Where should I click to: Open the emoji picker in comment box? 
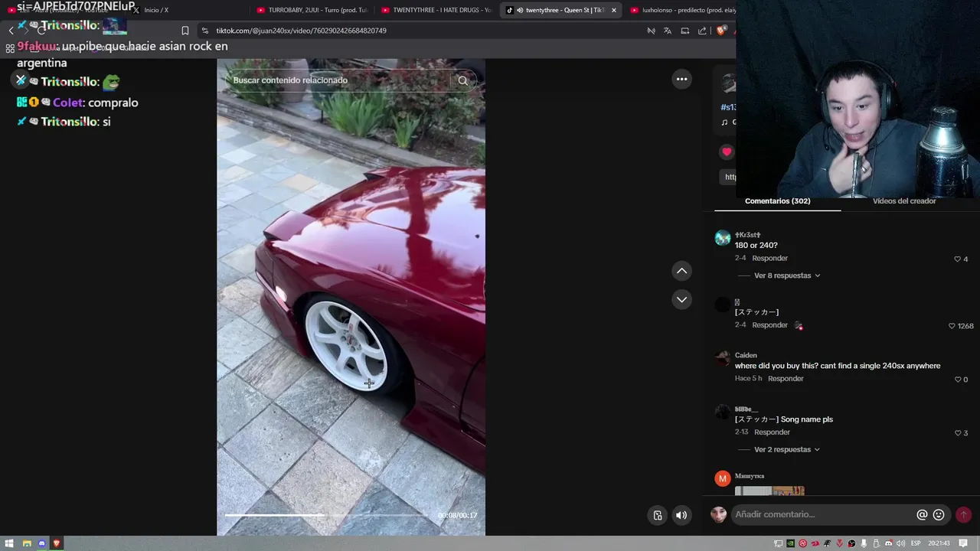(x=939, y=515)
